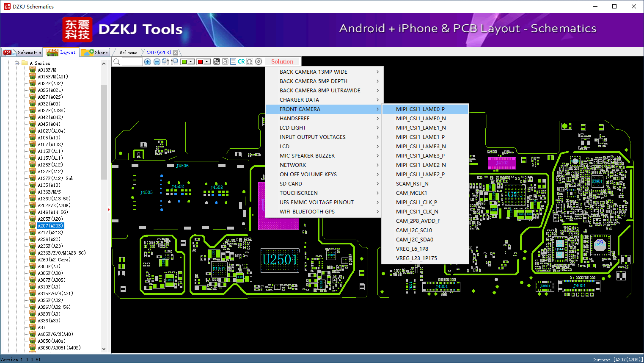Click the PADS icon beside A013F/M
This screenshot has height=363, width=644.
coord(33,70)
